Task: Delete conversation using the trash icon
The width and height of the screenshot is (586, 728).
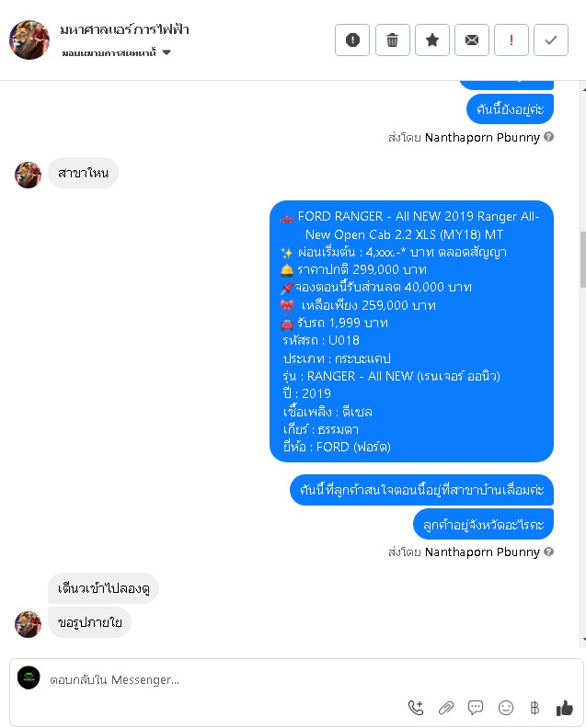Action: point(392,40)
